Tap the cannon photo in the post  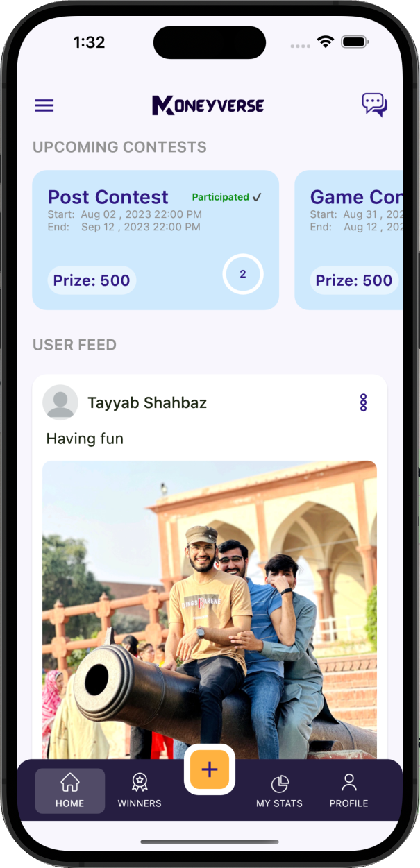pyautogui.click(x=210, y=609)
